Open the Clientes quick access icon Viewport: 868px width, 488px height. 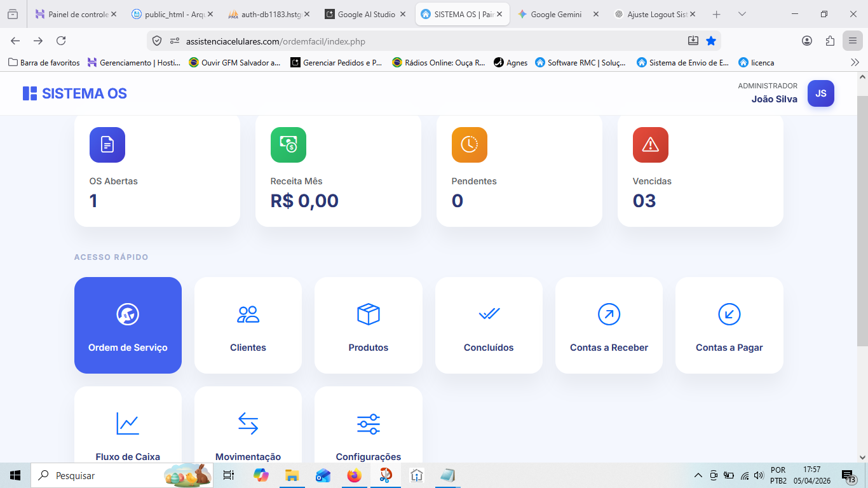pyautogui.click(x=248, y=314)
